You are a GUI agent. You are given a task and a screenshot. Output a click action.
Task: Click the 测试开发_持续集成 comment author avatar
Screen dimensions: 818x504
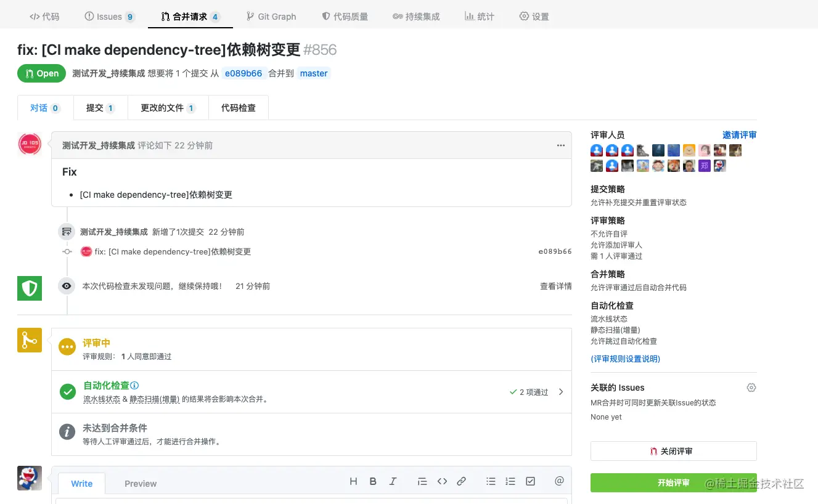click(30, 144)
